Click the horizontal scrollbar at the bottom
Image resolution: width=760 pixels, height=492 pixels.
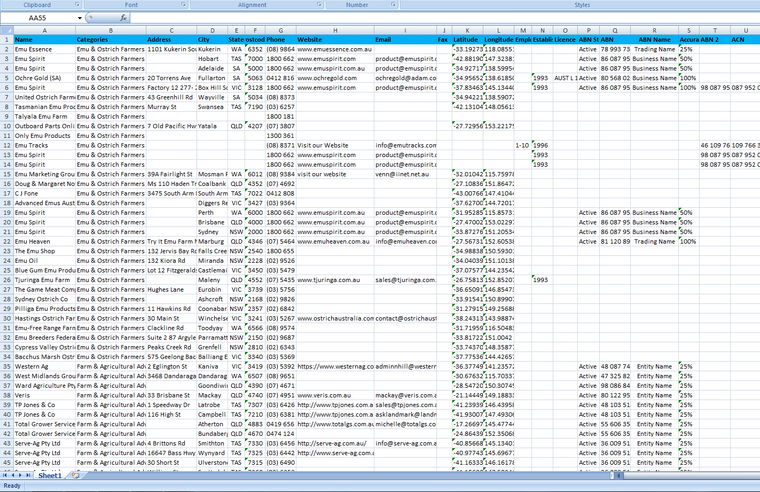(x=691, y=476)
